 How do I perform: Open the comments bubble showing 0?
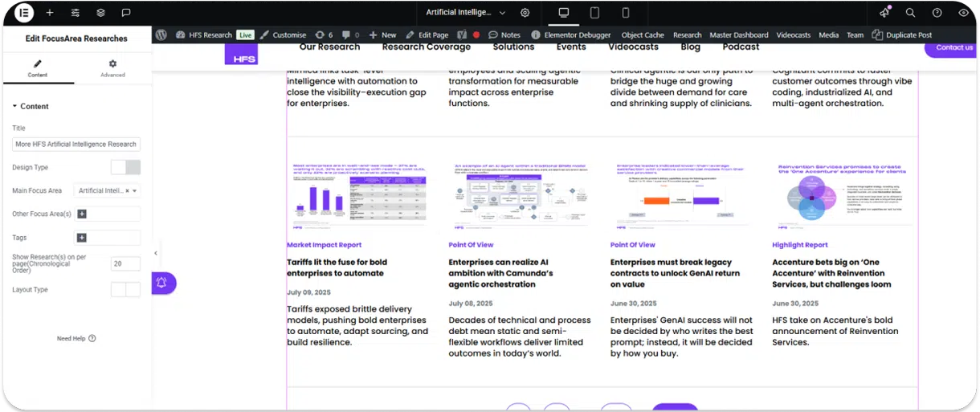pyautogui.click(x=350, y=35)
